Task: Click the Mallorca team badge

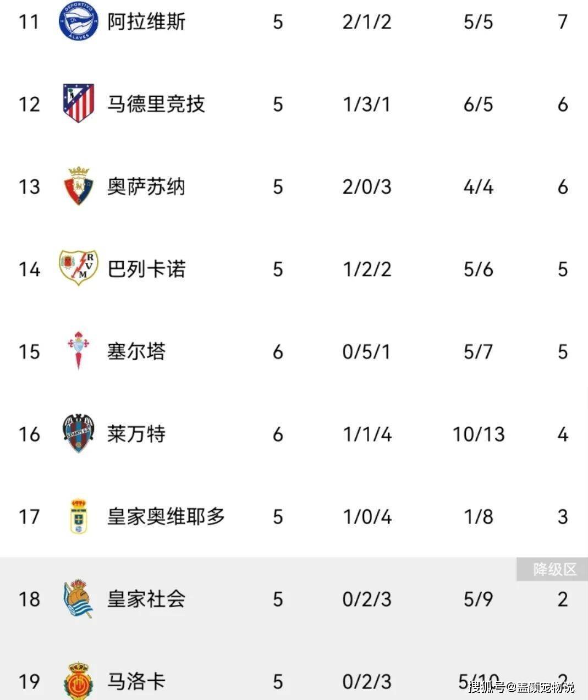Action: 79,681
